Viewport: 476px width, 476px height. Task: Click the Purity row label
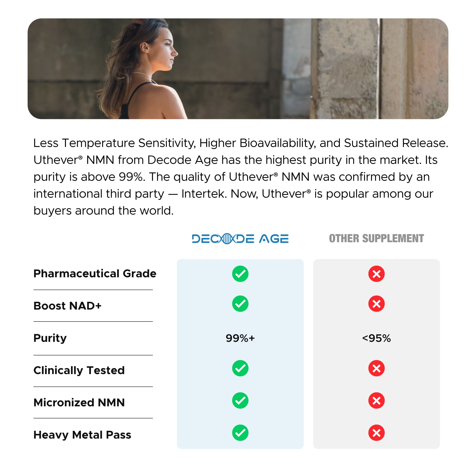[50, 338]
